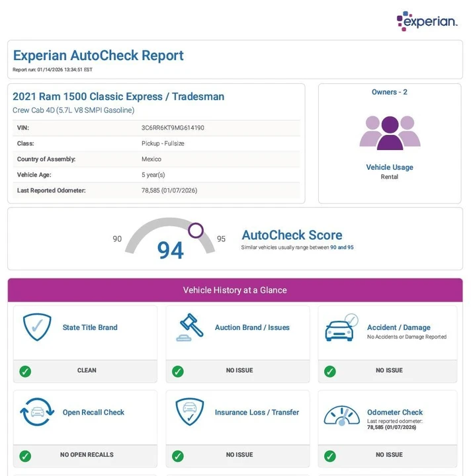The height and width of the screenshot is (476, 471).
Task: Click the '90 and 95' range link text
Action: (342, 247)
